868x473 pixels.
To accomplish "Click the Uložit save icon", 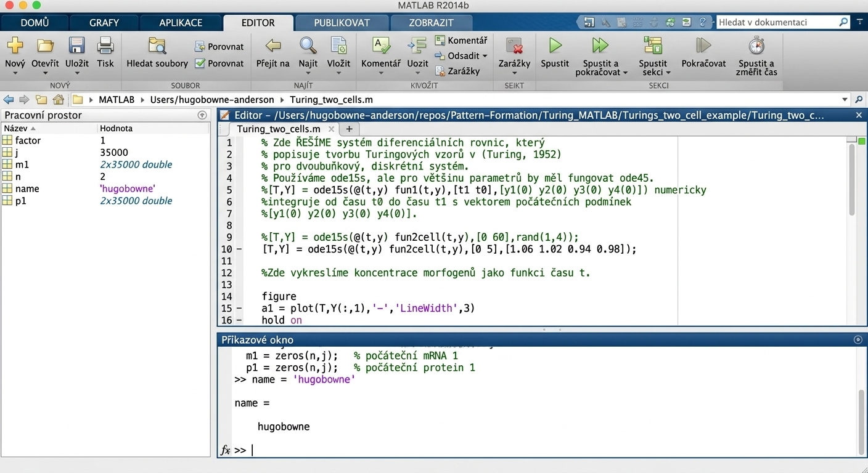I will [76, 46].
